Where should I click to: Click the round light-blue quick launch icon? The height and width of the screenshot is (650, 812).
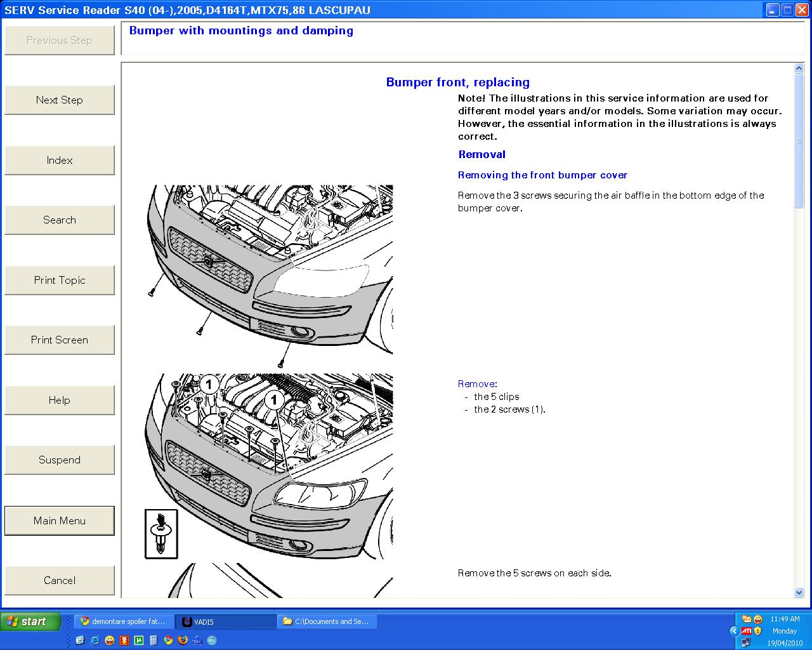pos(212,640)
